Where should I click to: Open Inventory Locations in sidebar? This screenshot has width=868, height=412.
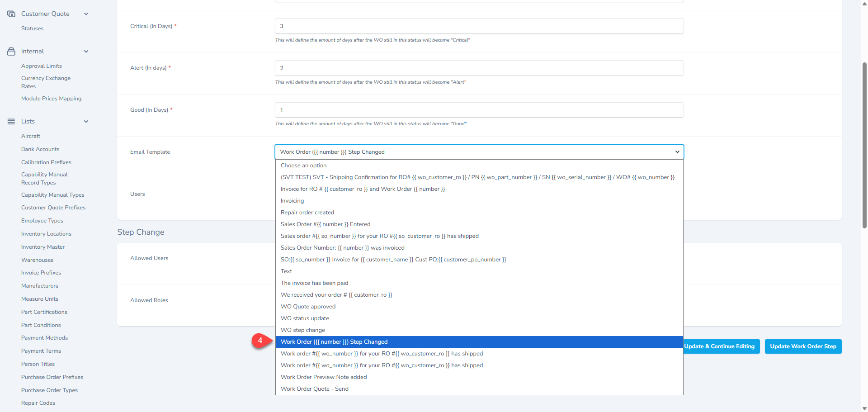(x=46, y=234)
